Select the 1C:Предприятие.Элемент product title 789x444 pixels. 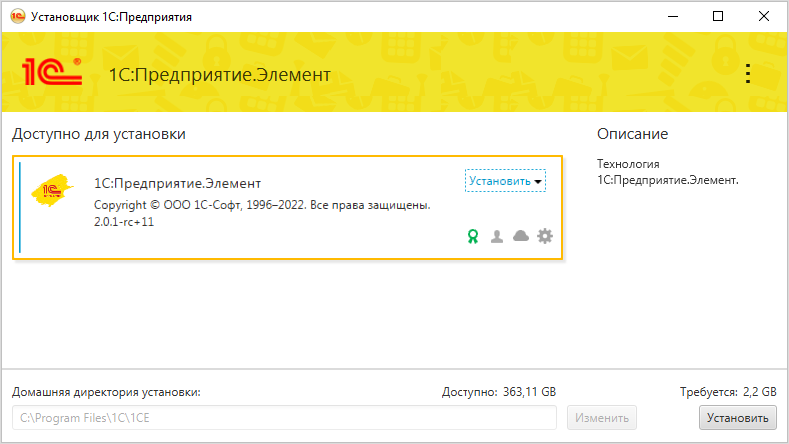click(x=177, y=183)
